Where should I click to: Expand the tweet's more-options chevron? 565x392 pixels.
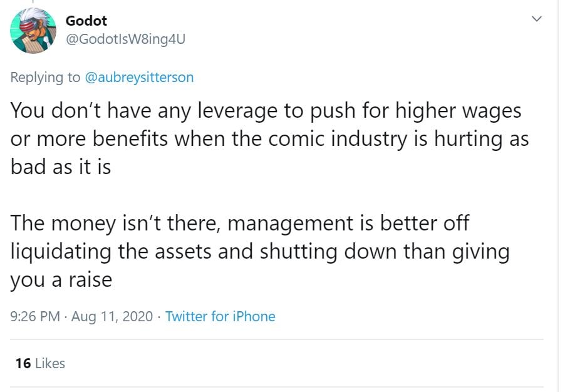[536, 19]
